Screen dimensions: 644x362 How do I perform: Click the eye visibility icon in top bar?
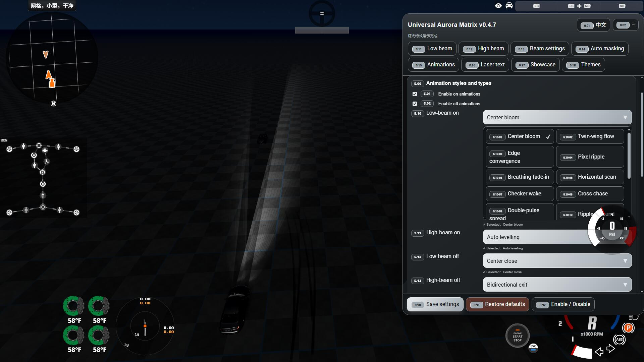point(498,6)
